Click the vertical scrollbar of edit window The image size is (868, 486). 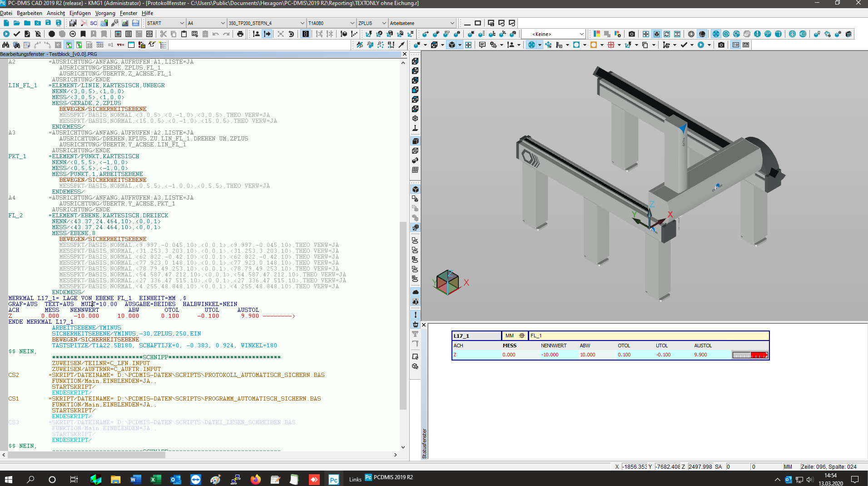coord(403,316)
